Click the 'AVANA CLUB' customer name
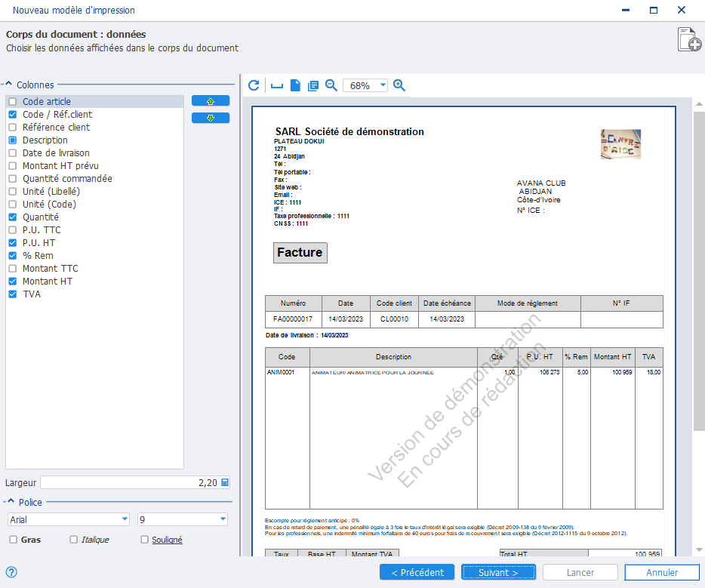The image size is (705, 588). 541,183
